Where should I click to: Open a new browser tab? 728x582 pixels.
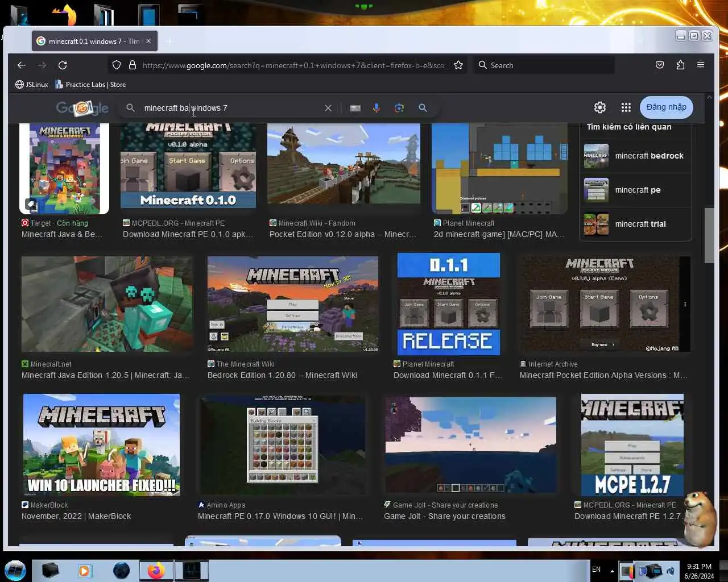point(169,41)
